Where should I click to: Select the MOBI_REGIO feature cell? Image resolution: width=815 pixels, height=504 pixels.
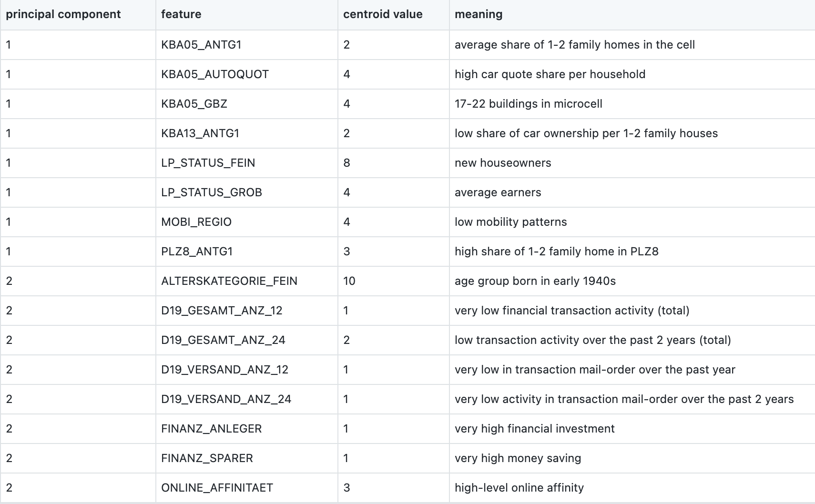(x=196, y=222)
